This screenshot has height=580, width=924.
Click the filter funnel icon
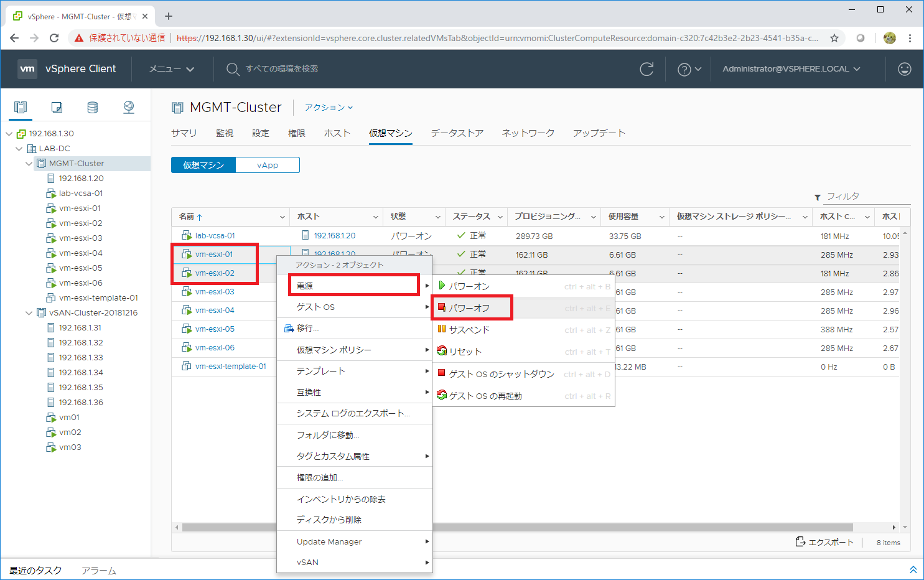(x=818, y=197)
